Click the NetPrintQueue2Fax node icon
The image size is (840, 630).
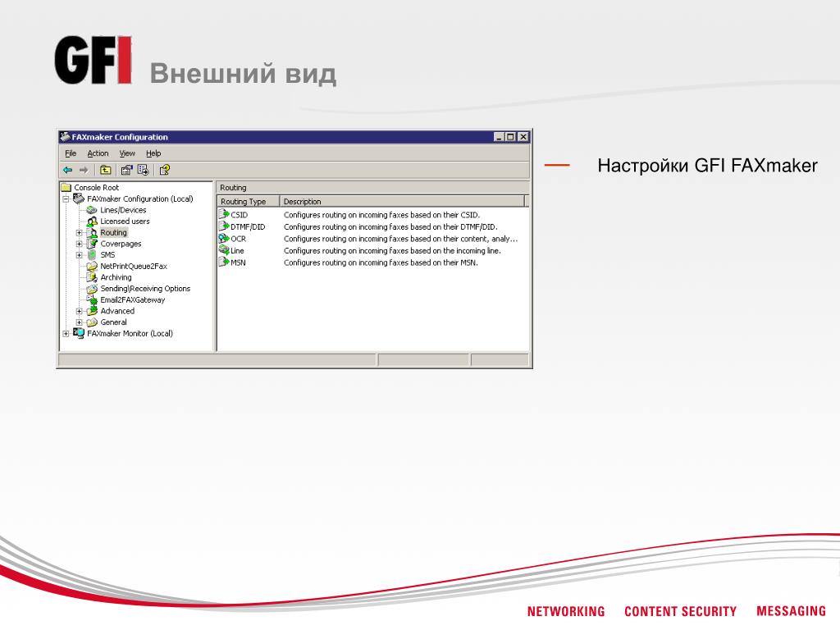coord(92,267)
